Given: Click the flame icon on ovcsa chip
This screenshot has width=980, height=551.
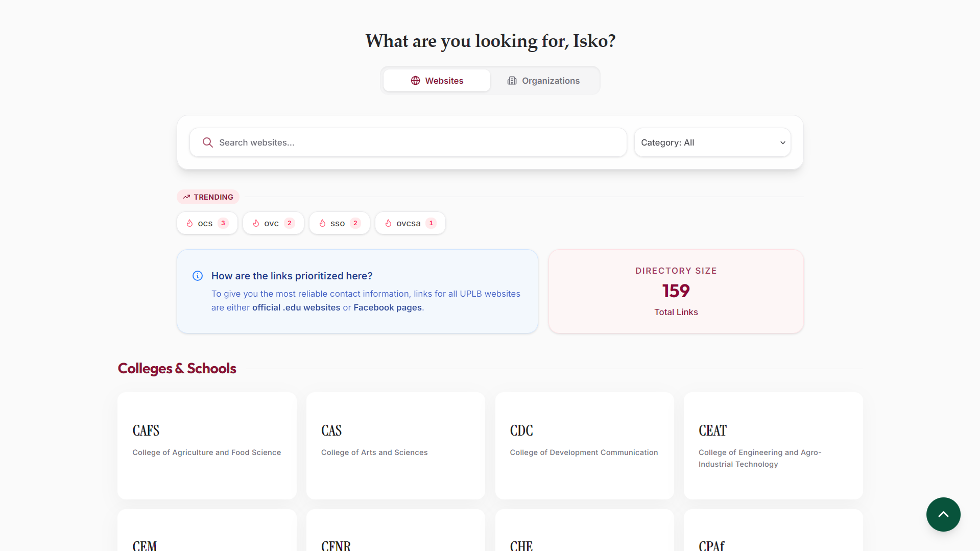Looking at the screenshot, I should tap(388, 223).
